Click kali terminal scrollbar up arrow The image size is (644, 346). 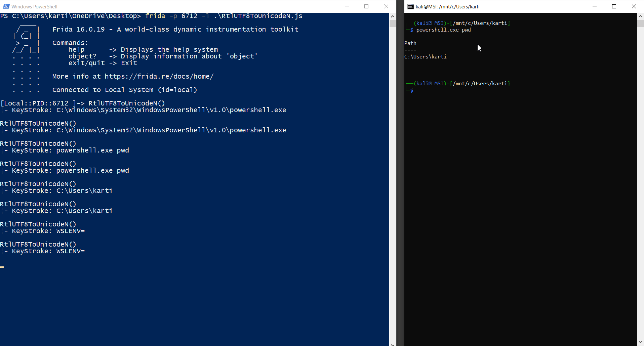click(x=640, y=16)
